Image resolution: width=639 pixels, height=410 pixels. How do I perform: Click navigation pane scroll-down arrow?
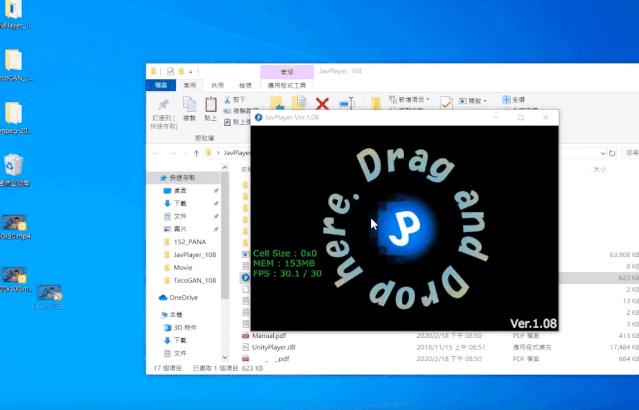[225, 357]
